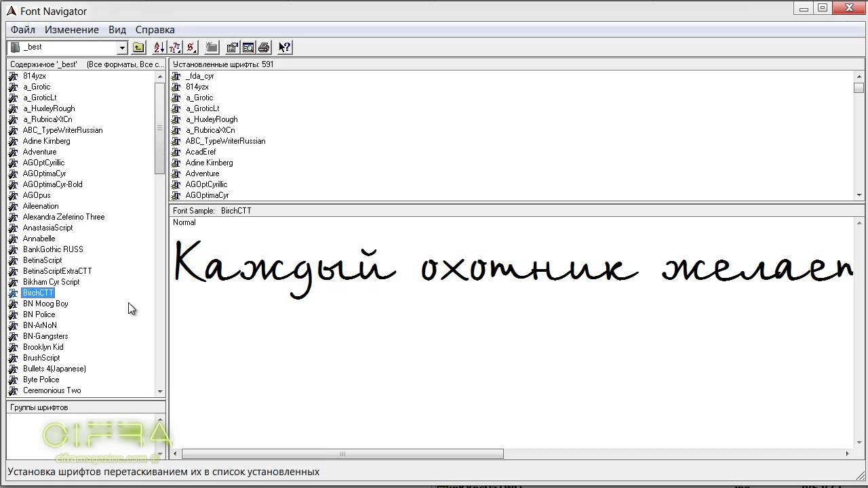Select Ceremonious Two font
The height and width of the screenshot is (488, 868).
[52, 390]
